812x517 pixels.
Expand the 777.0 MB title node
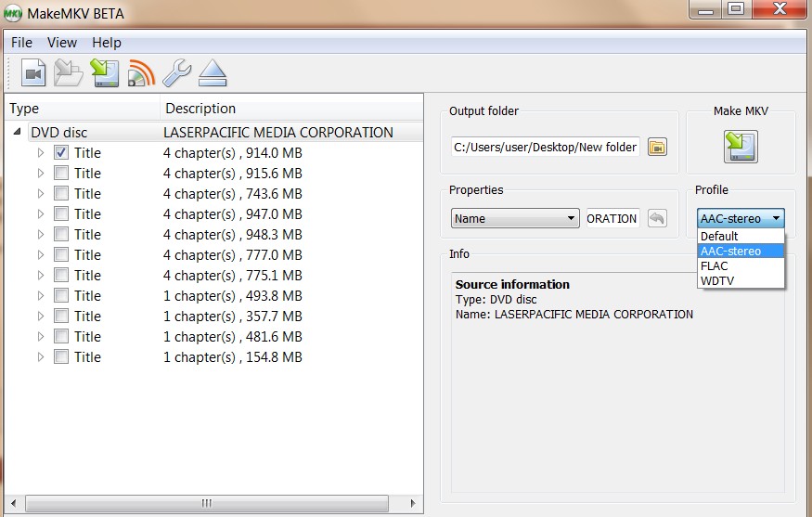point(41,255)
